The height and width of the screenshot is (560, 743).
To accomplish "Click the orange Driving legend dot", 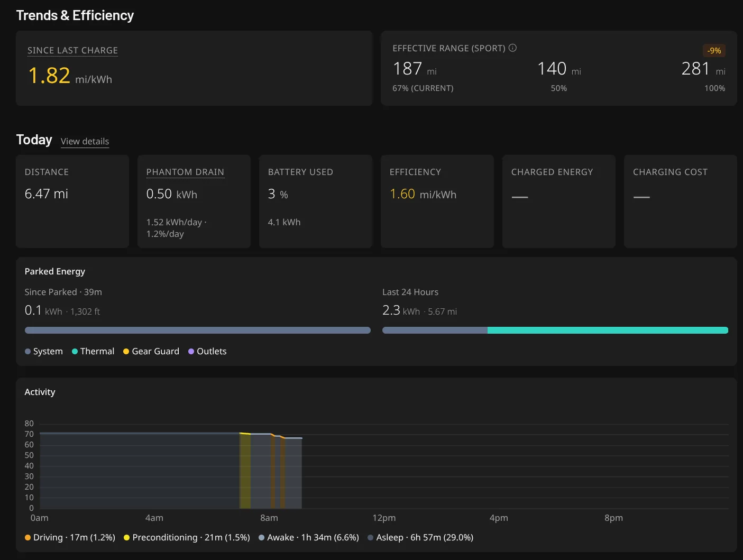I will pyautogui.click(x=27, y=538).
